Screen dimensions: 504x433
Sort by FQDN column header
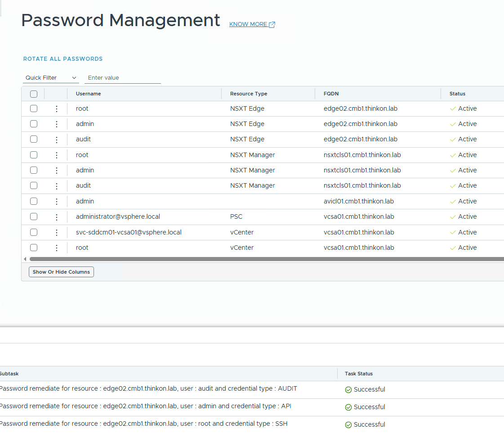[x=331, y=94]
